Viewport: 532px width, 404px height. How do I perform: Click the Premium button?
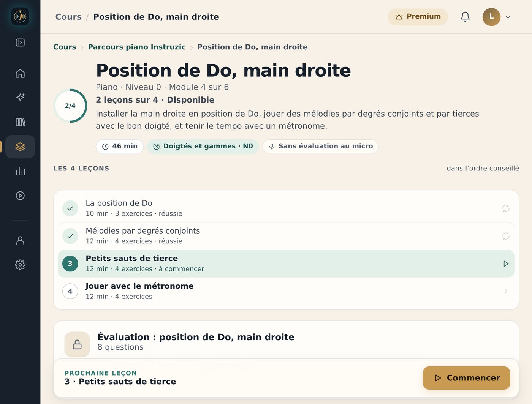click(x=418, y=17)
